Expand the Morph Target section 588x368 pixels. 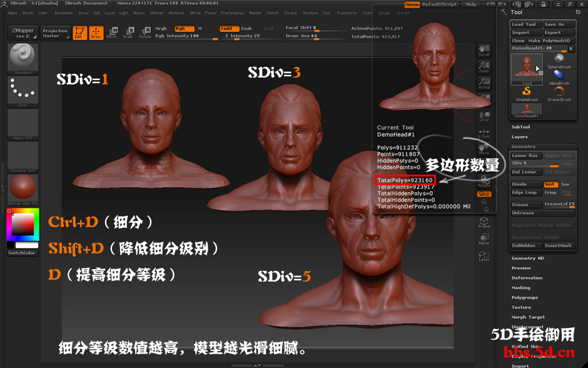pos(528,317)
